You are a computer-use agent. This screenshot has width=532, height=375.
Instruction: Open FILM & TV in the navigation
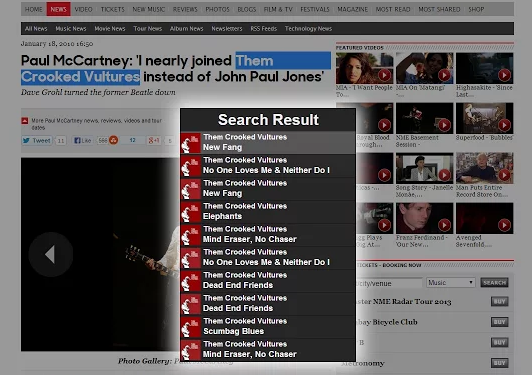click(x=278, y=9)
